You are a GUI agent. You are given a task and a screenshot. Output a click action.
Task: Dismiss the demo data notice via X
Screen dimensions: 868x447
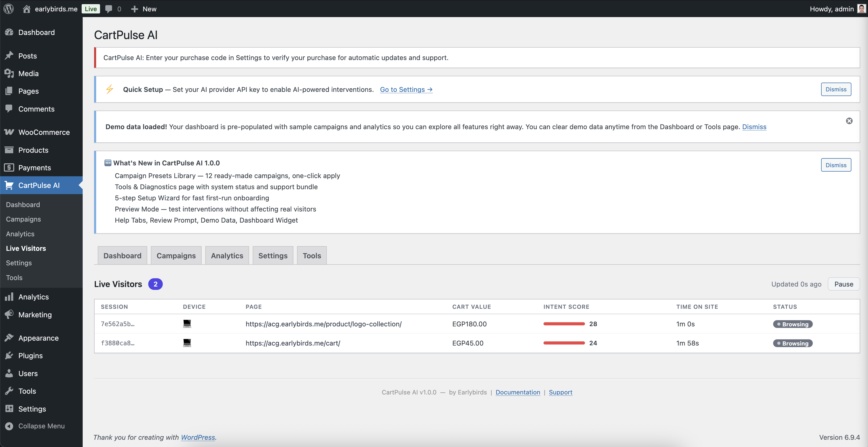click(x=849, y=121)
